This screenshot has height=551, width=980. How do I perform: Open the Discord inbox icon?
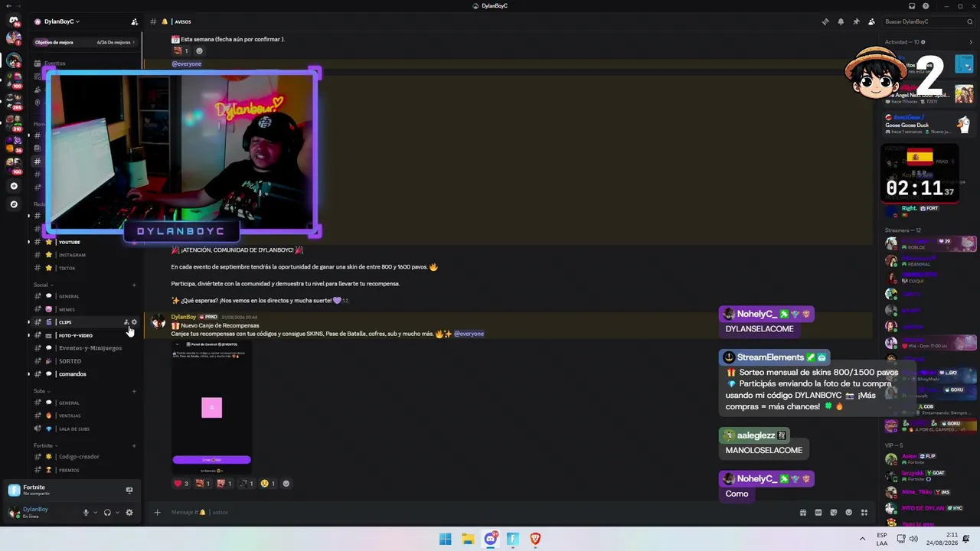point(912,6)
